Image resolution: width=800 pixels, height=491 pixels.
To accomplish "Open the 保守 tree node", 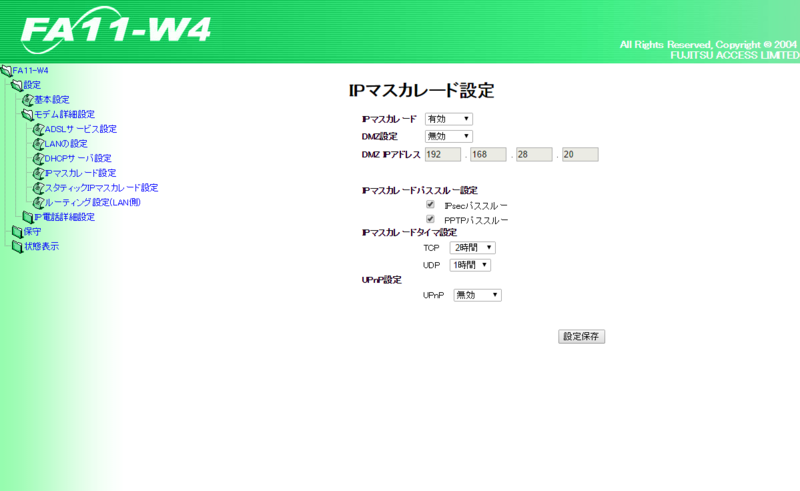I will coord(33,232).
